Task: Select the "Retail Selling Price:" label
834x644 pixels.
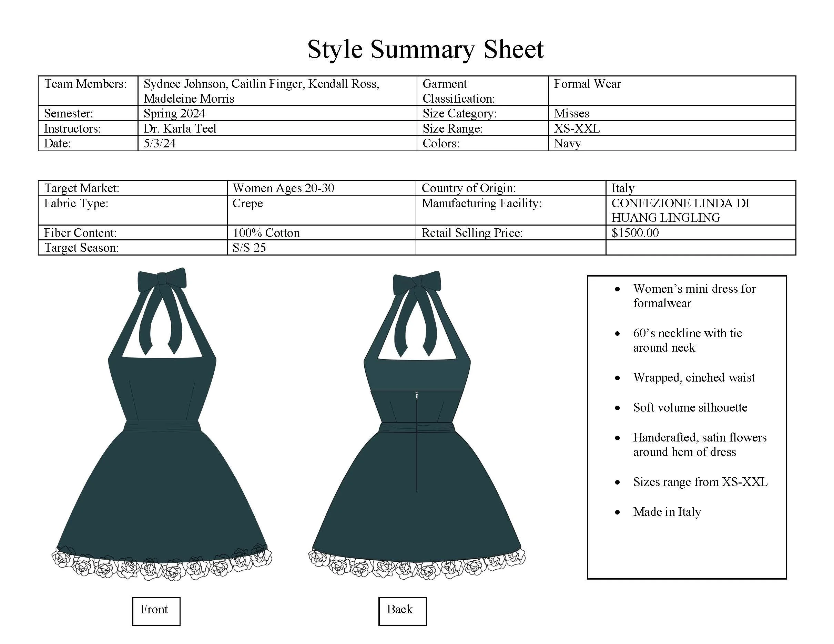Action: coord(472,233)
